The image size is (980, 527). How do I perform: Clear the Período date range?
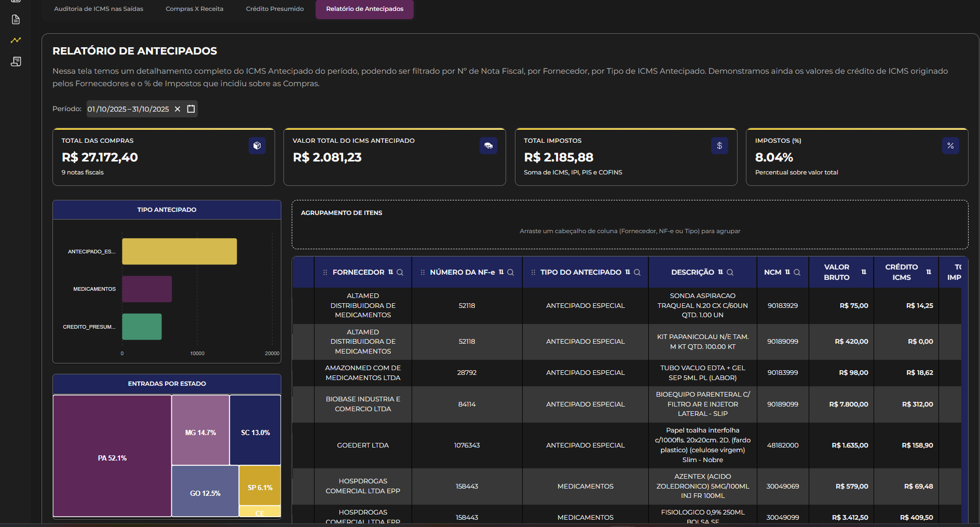178,109
